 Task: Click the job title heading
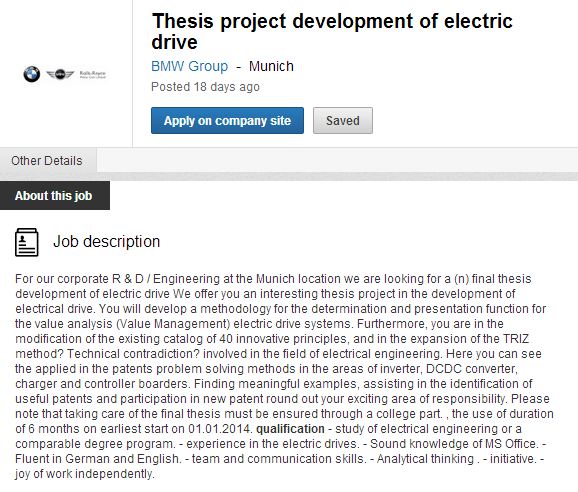[332, 31]
